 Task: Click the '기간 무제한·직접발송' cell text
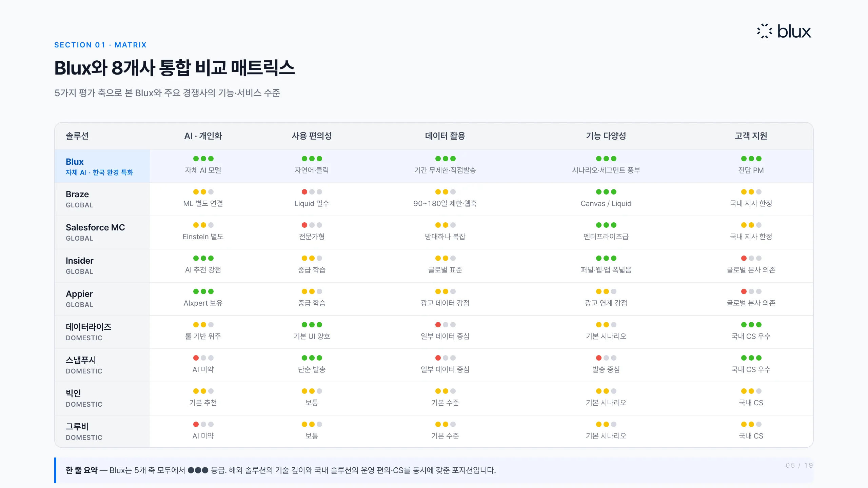pyautogui.click(x=445, y=170)
